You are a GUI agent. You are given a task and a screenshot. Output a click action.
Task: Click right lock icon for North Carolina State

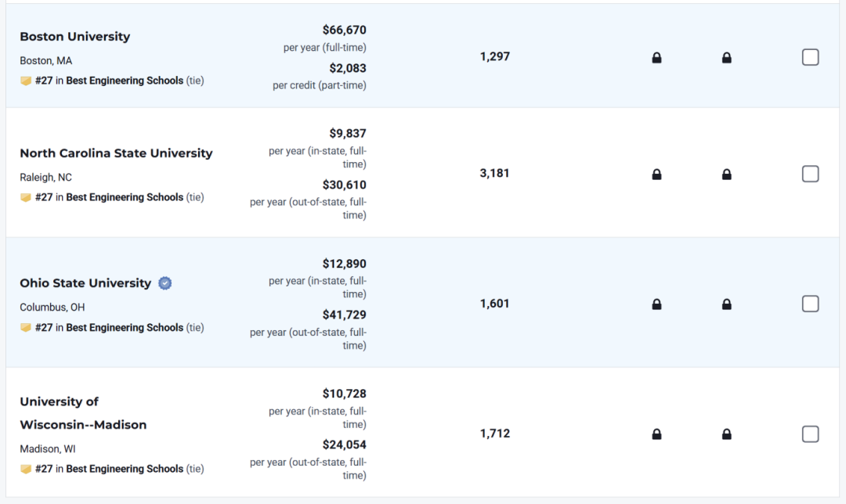pyautogui.click(x=726, y=174)
